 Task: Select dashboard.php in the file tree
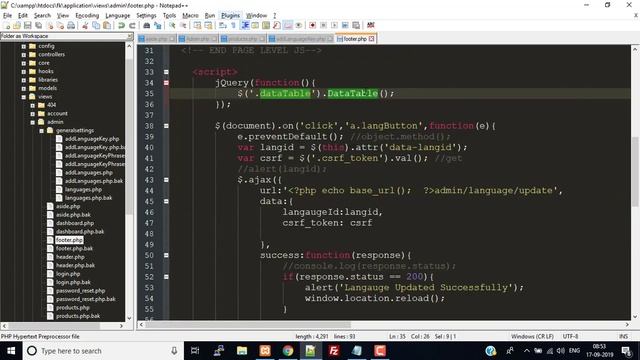pos(75,223)
